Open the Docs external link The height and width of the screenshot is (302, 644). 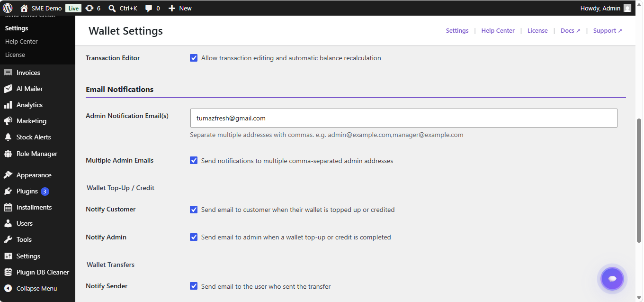[570, 30]
